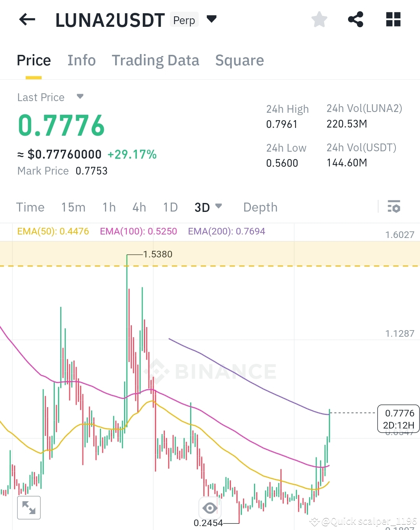The height and width of the screenshot is (530, 420).
Task: Toggle the EMA(50) indicator label
Action: click(52, 231)
